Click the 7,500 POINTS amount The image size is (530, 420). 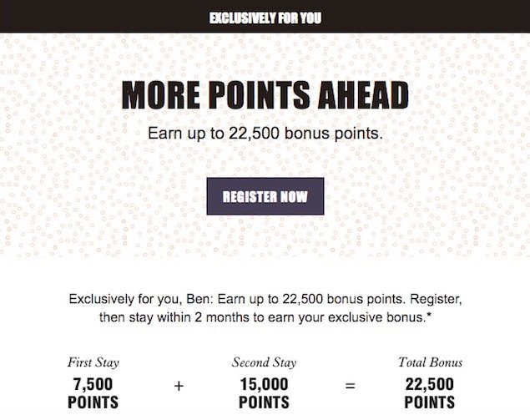click(93, 393)
